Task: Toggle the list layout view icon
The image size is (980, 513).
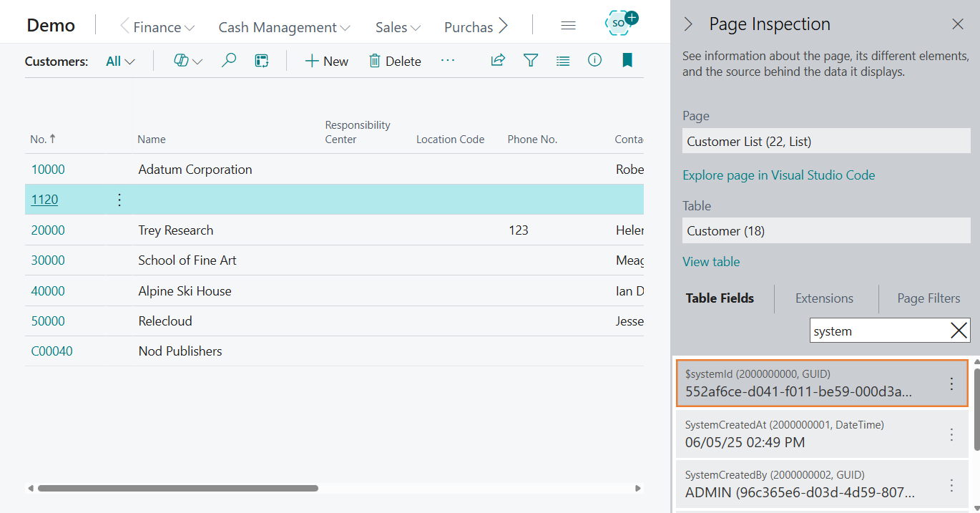Action: pos(563,61)
